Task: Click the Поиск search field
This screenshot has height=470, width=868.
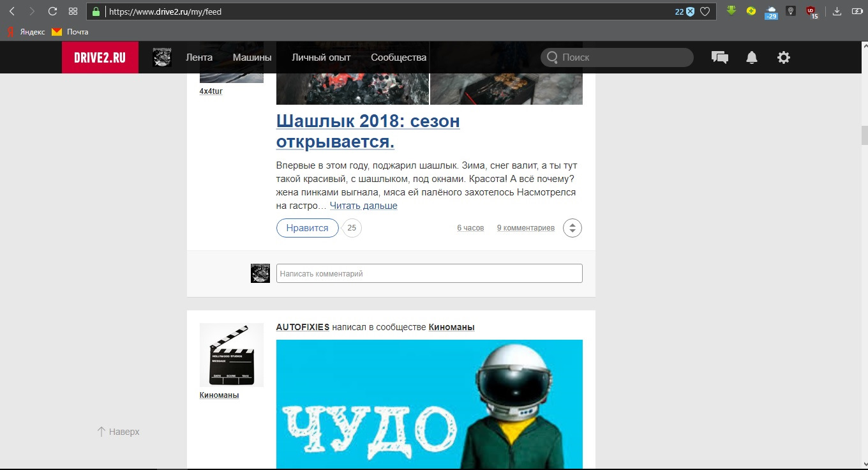Action: (x=617, y=57)
